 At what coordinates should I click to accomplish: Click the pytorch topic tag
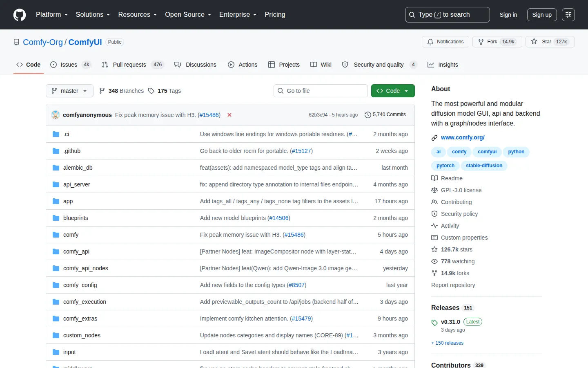pos(445,166)
